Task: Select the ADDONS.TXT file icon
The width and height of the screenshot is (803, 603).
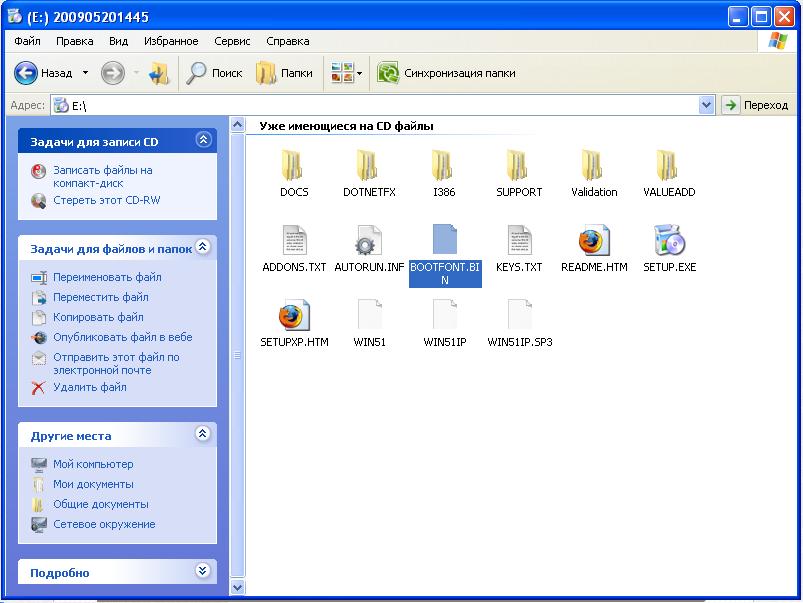Action: point(294,240)
